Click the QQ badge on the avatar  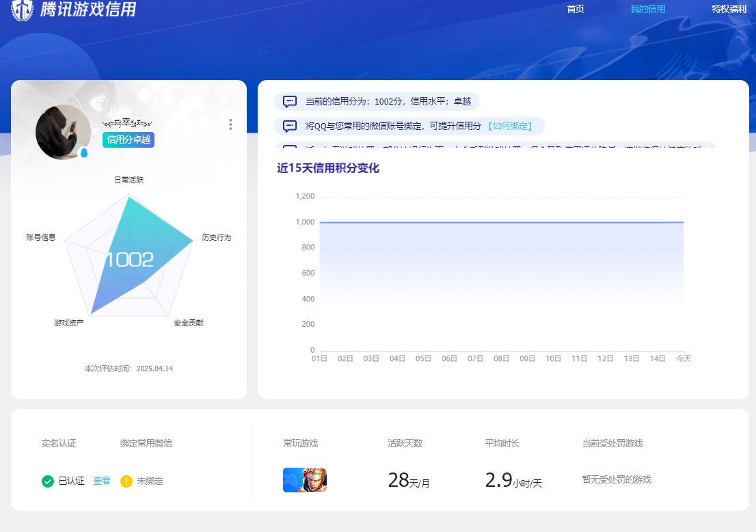tap(84, 153)
